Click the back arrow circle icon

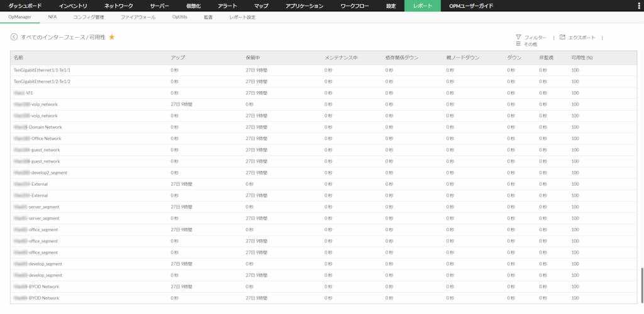14,37
